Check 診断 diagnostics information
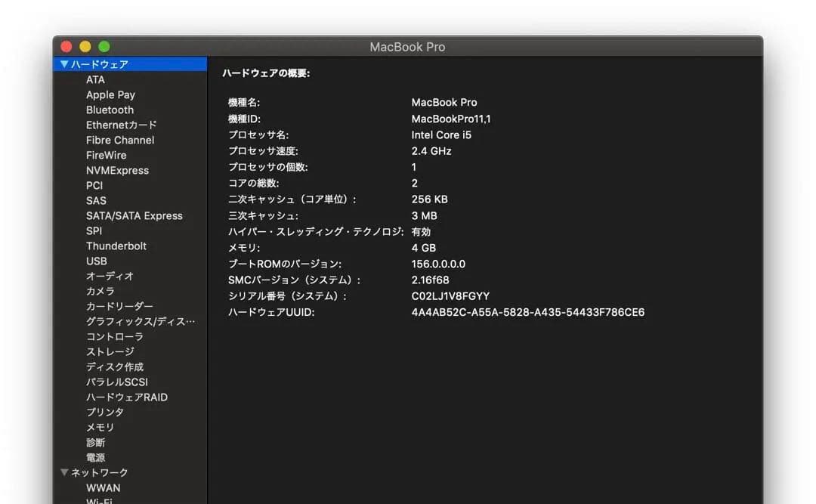 click(96, 442)
